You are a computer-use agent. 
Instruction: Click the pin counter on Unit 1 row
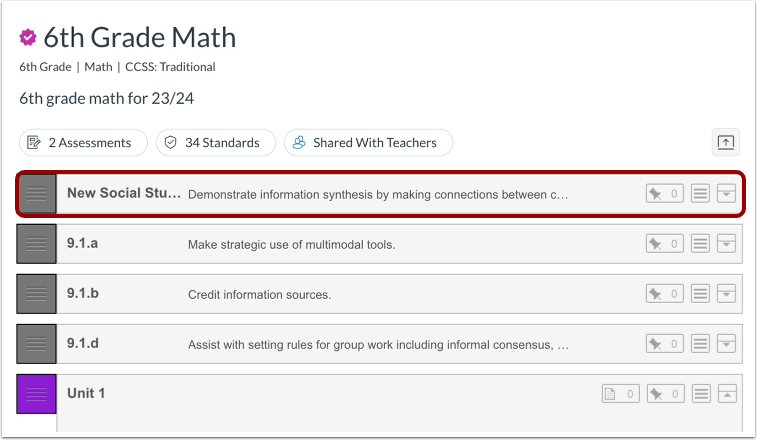point(665,394)
